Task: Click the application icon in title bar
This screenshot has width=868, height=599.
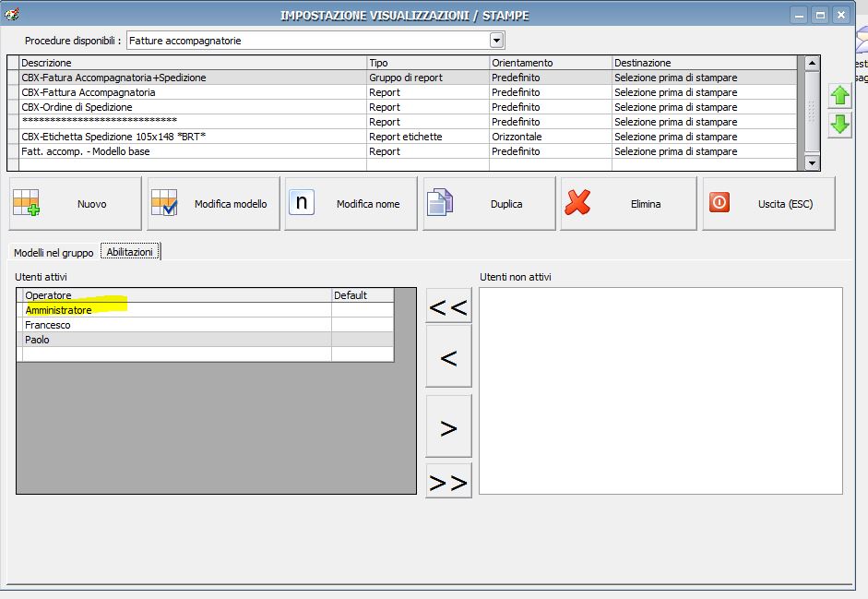Action: point(11,14)
